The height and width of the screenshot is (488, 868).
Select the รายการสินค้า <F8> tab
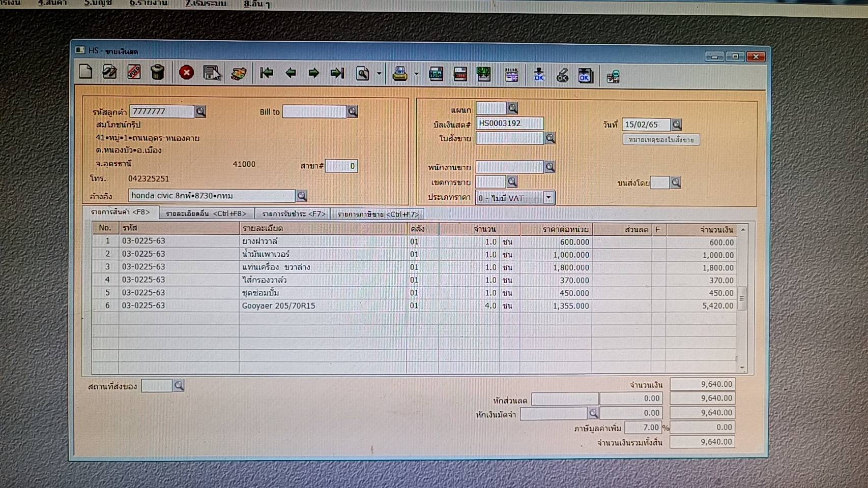tap(121, 212)
